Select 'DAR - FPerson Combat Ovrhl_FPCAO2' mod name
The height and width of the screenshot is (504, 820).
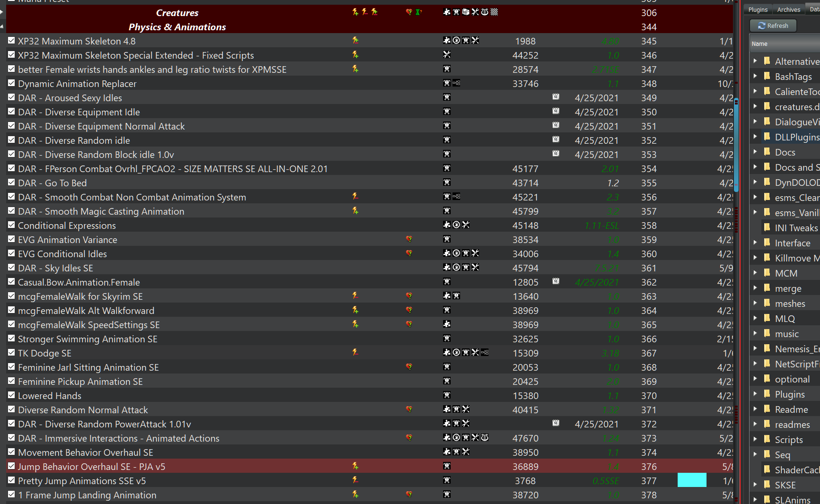pos(173,169)
